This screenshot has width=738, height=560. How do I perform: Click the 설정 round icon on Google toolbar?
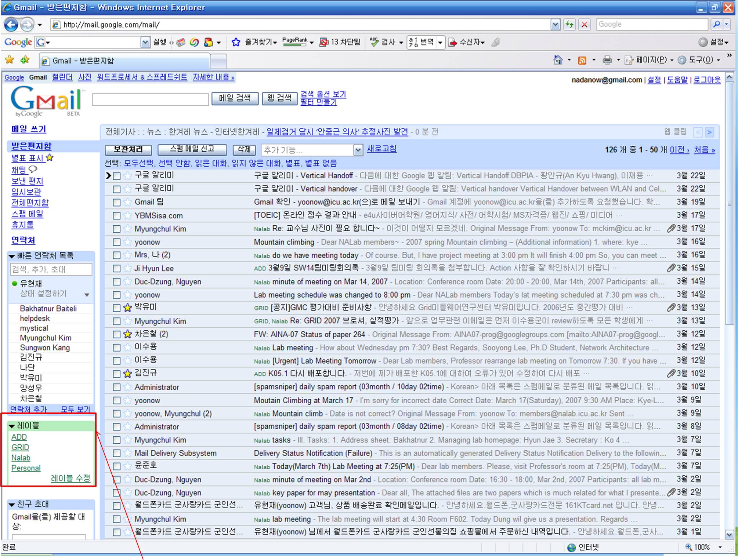703,42
